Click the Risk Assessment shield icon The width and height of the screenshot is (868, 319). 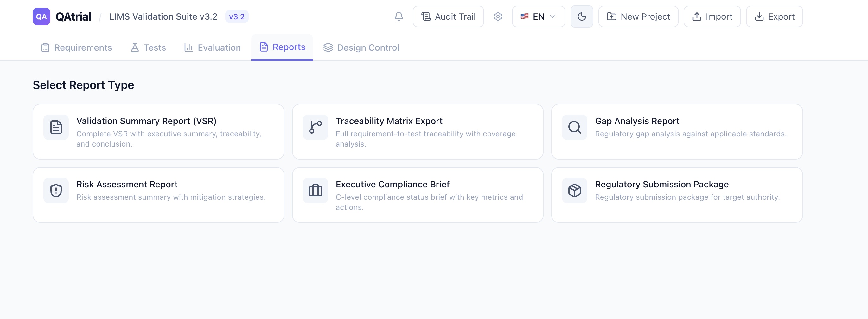tap(56, 191)
